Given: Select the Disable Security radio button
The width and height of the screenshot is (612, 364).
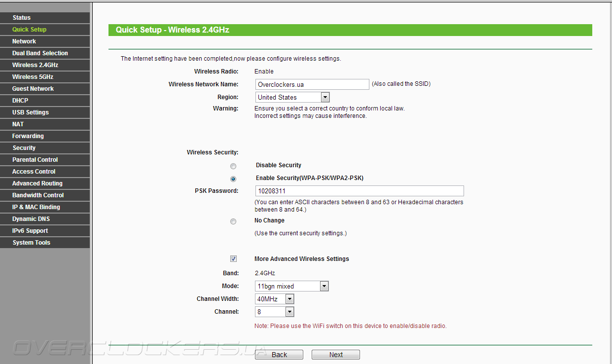Looking at the screenshot, I should point(233,166).
